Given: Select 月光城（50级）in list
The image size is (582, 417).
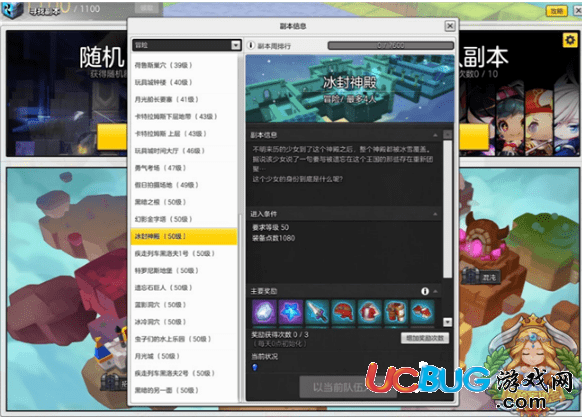Looking at the screenshot, I should [x=184, y=356].
